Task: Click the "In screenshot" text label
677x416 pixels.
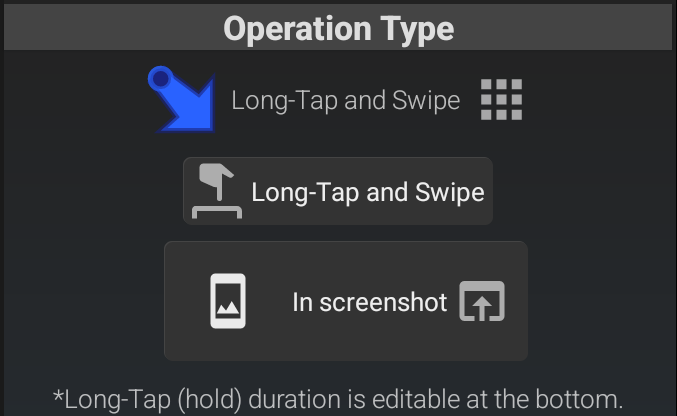Action: click(369, 302)
